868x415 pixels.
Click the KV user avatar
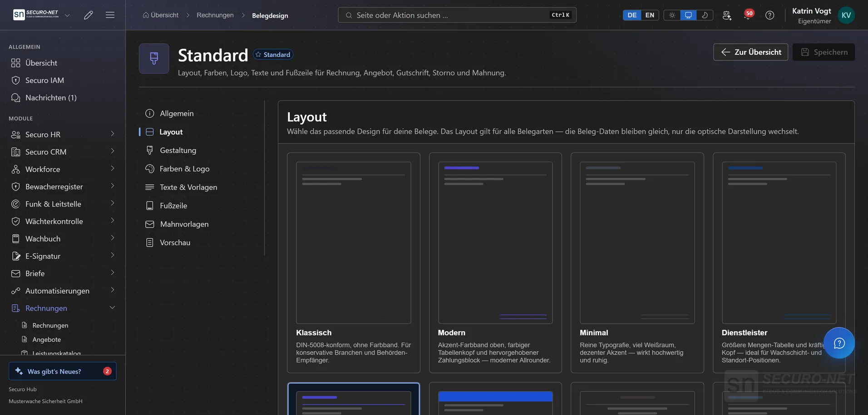coord(846,15)
